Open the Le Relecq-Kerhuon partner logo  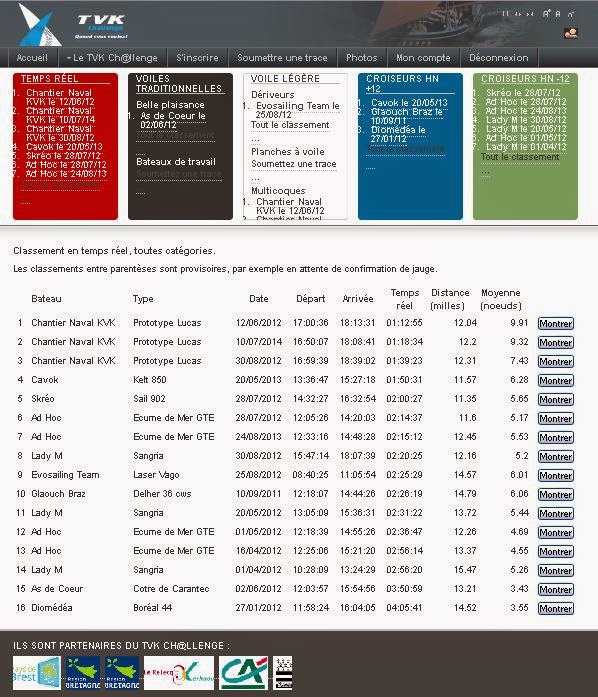(x=179, y=673)
